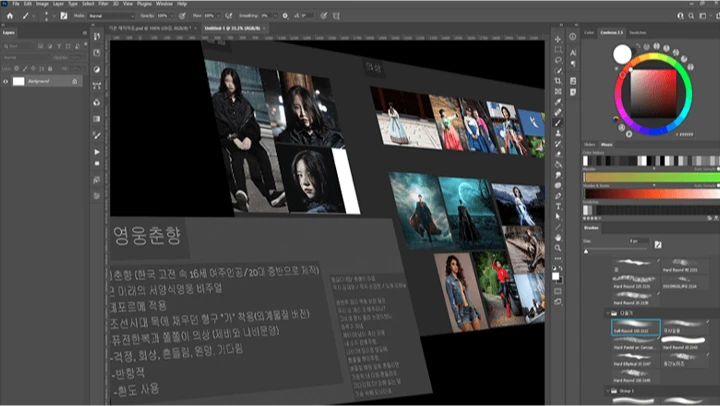The image size is (720, 406).
Task: Collapse the brush group above Soft Round
Action: click(608, 313)
